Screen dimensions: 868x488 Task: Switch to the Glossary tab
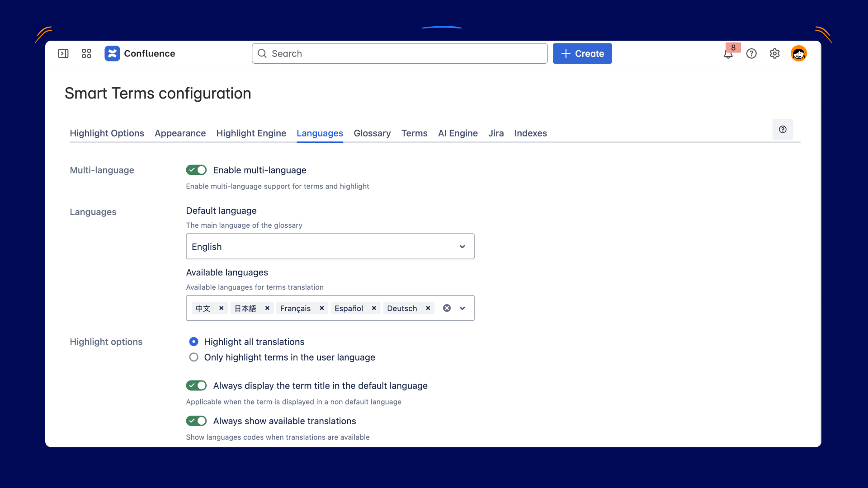[372, 133]
